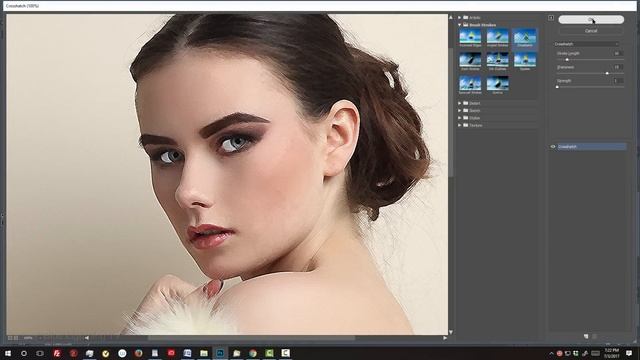Image resolution: width=640 pixels, height=360 pixels.
Task: Adjust the Stroke Length slider
Action: 567,60
